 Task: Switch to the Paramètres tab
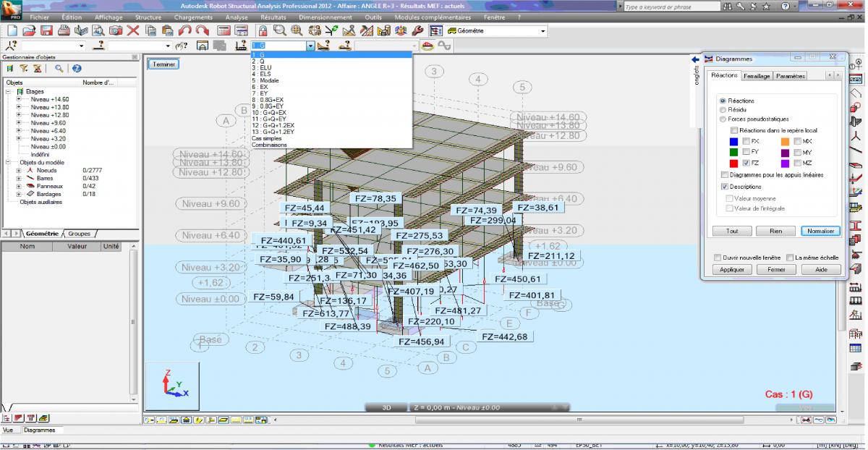pos(790,76)
